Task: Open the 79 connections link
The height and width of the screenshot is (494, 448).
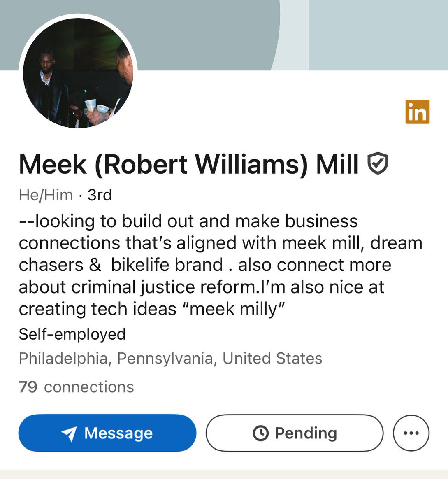Action: pos(77,387)
